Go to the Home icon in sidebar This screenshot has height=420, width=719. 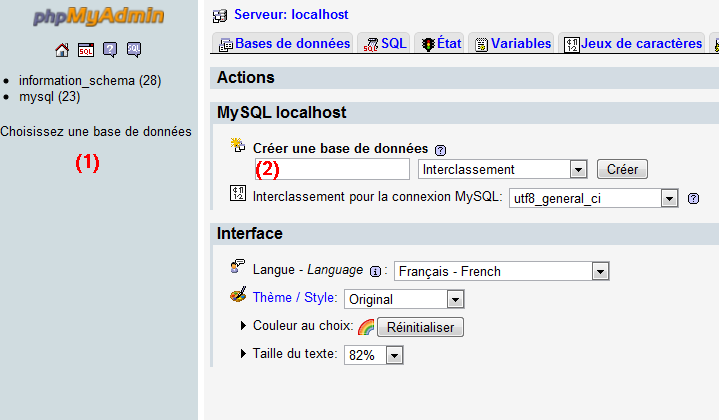point(62,50)
